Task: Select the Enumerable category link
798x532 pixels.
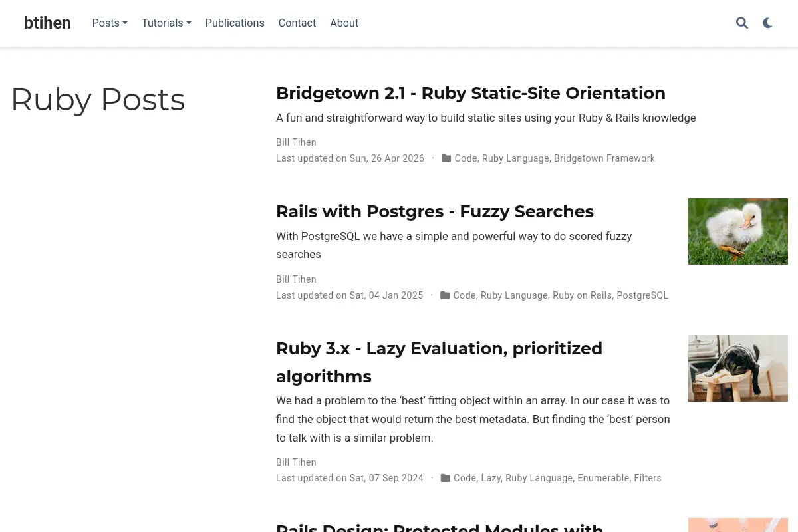Action: [603, 478]
